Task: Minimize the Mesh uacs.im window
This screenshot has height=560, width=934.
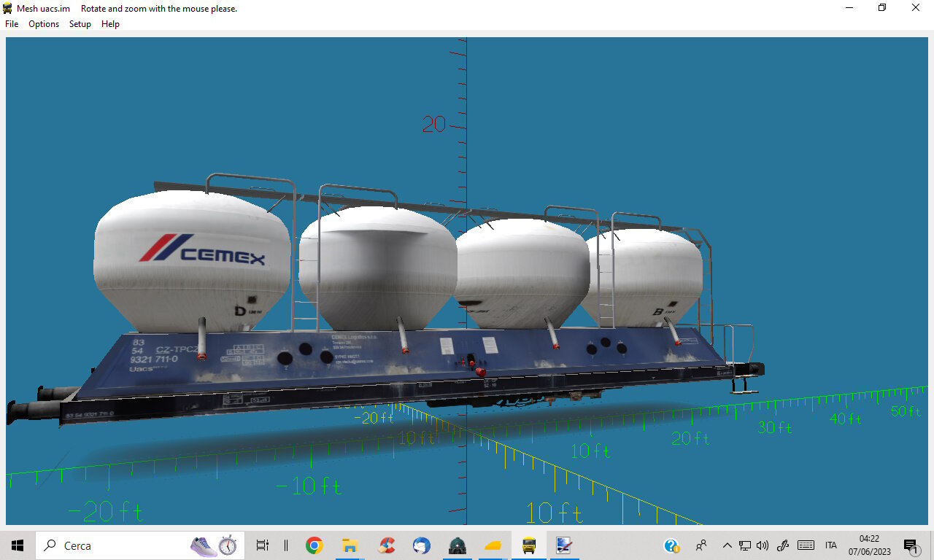Action: 849,8
